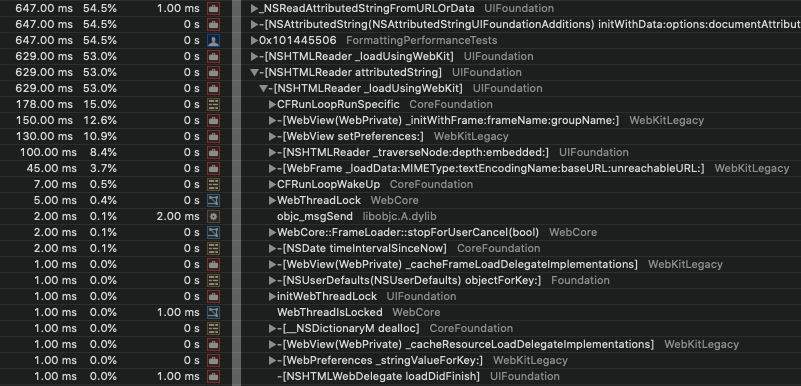
Task: Click icon on NSUserDefaults objectForKey row
Action: coord(214,280)
